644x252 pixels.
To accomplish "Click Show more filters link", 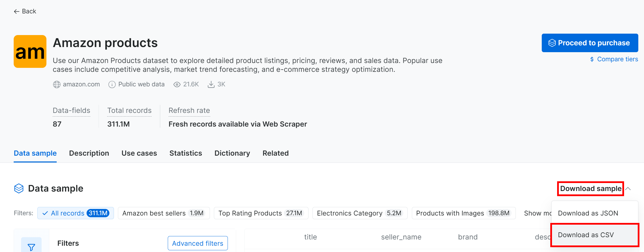I will [x=537, y=213].
